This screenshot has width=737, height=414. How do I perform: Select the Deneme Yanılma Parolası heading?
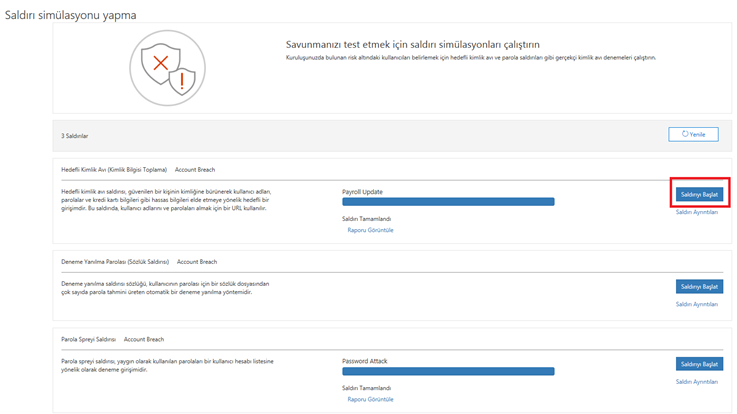pos(115,261)
